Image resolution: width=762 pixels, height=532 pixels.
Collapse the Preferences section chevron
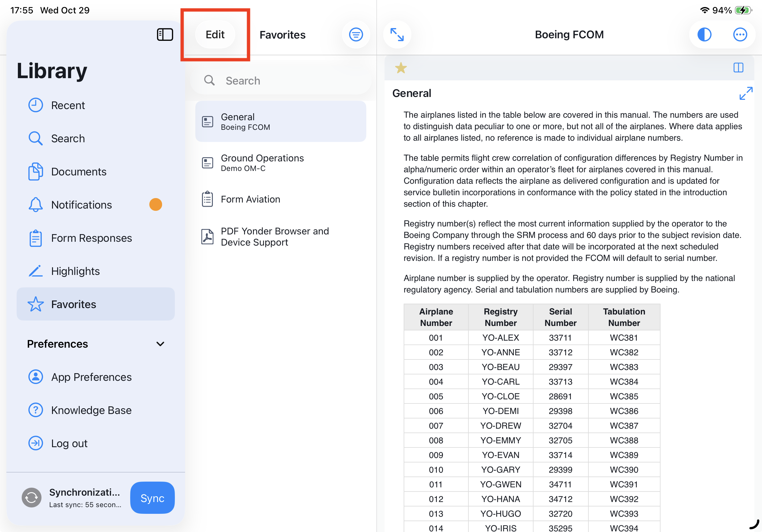tap(160, 344)
